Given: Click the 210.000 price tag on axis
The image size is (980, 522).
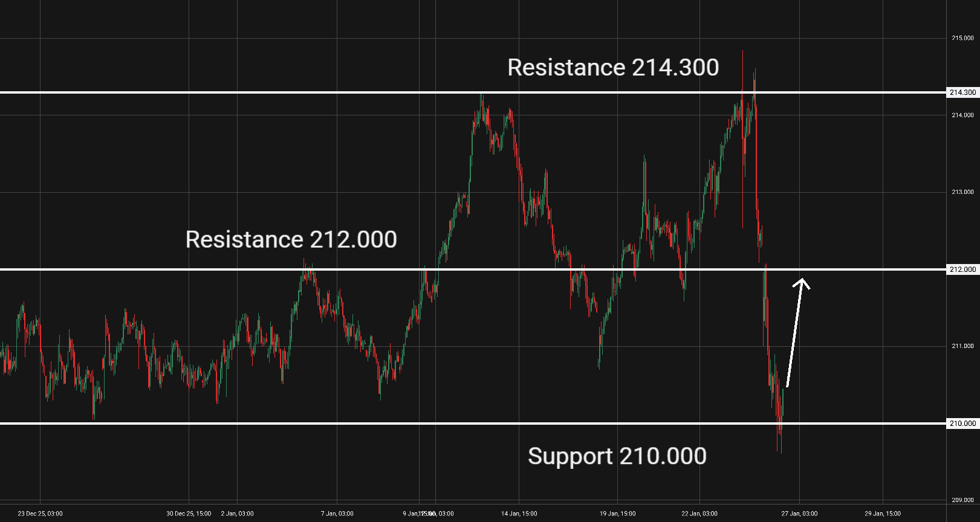Looking at the screenshot, I should point(962,424).
